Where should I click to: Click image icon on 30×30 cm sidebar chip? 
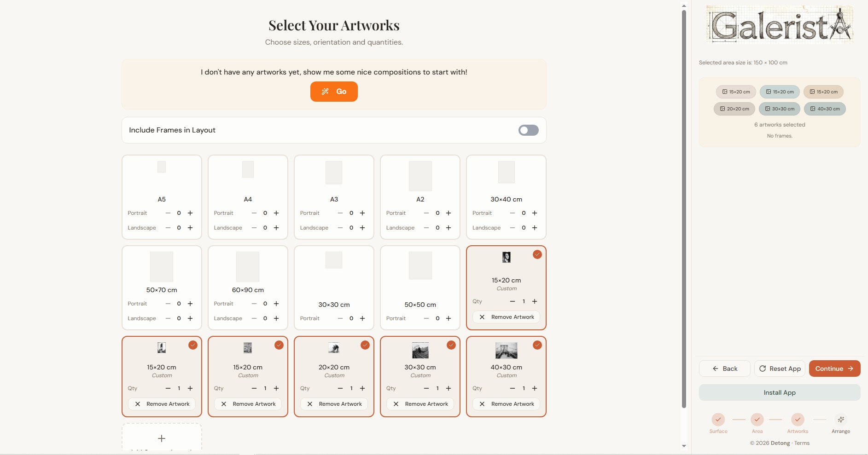[768, 109]
